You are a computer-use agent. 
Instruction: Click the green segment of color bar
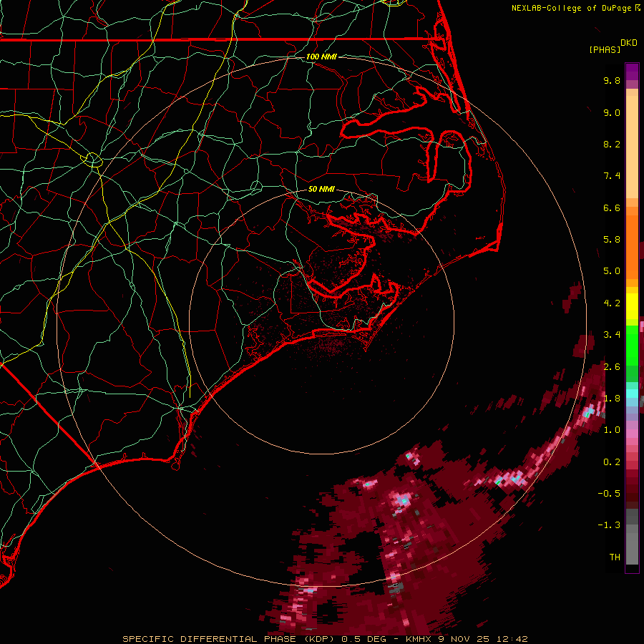[x=632, y=346]
